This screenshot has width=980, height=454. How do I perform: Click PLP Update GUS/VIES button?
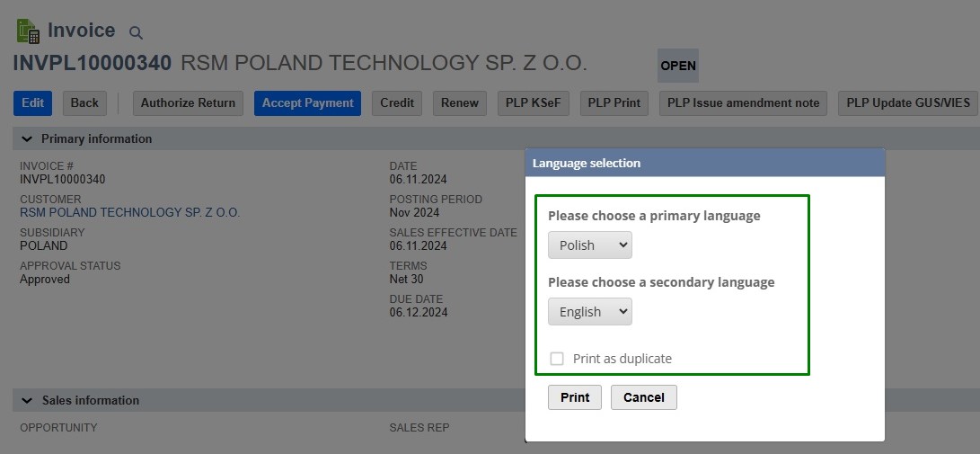pos(908,103)
